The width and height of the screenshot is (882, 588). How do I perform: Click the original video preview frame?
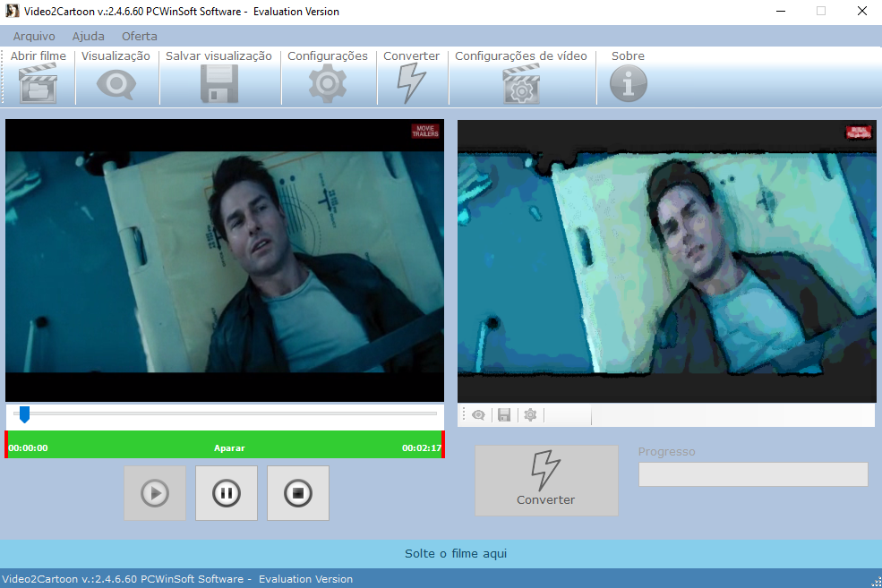pos(225,260)
